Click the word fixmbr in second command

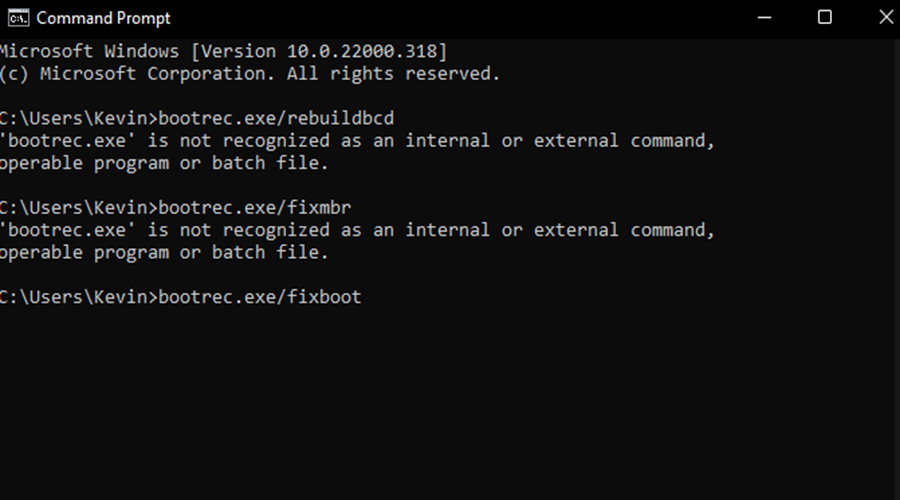coord(319,207)
